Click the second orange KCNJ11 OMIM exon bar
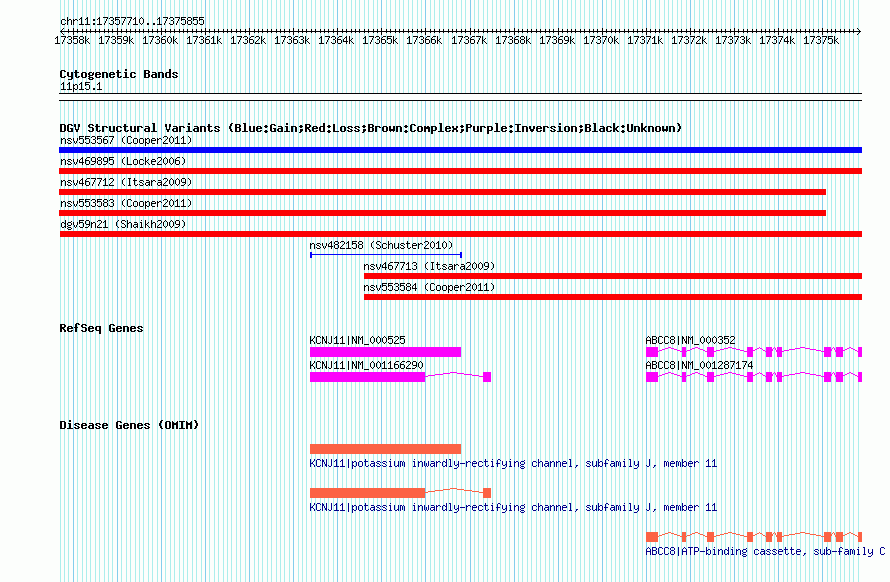This screenshot has width=890, height=582. pos(367,493)
